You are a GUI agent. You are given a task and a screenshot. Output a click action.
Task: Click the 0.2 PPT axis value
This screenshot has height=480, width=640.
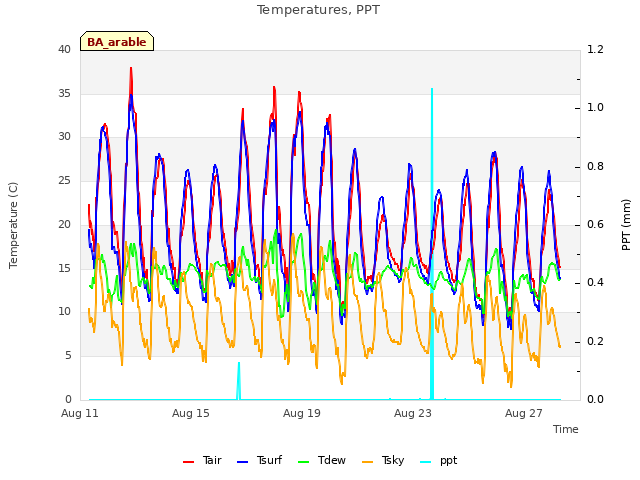point(595,342)
